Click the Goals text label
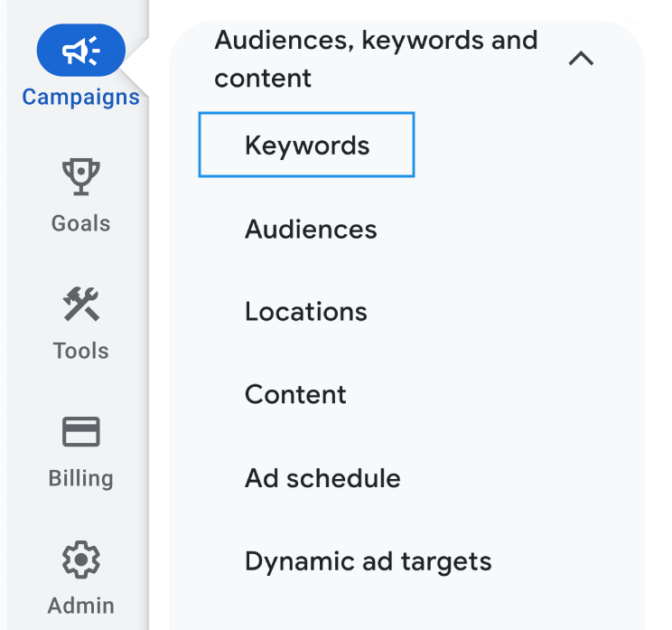 (80, 223)
